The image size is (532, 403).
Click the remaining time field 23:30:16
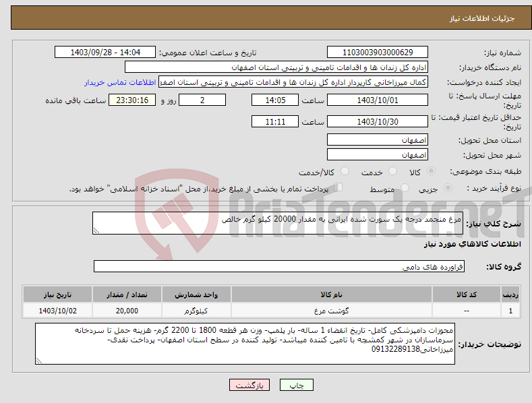pos(132,100)
